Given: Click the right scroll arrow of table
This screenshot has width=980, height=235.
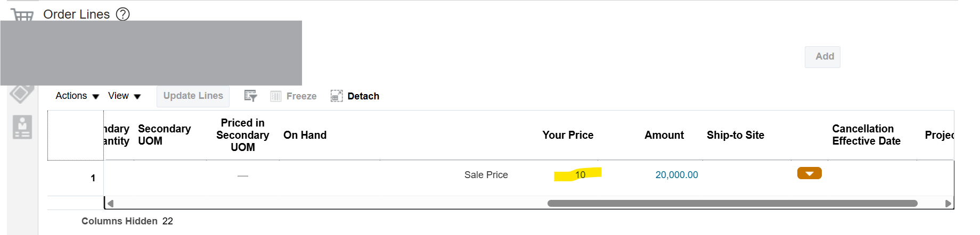Looking at the screenshot, I should (948, 203).
